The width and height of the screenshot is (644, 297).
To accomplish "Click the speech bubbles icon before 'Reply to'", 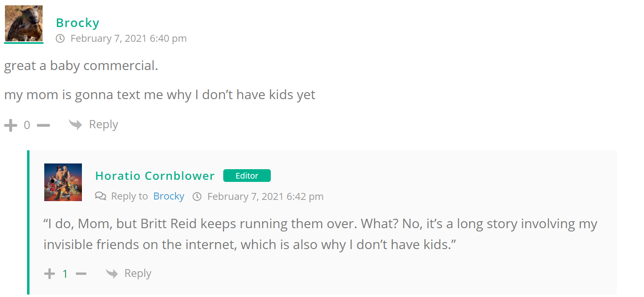I will tap(100, 196).
